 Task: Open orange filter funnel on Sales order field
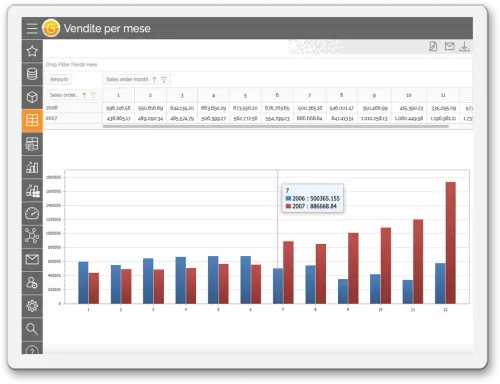point(93,95)
